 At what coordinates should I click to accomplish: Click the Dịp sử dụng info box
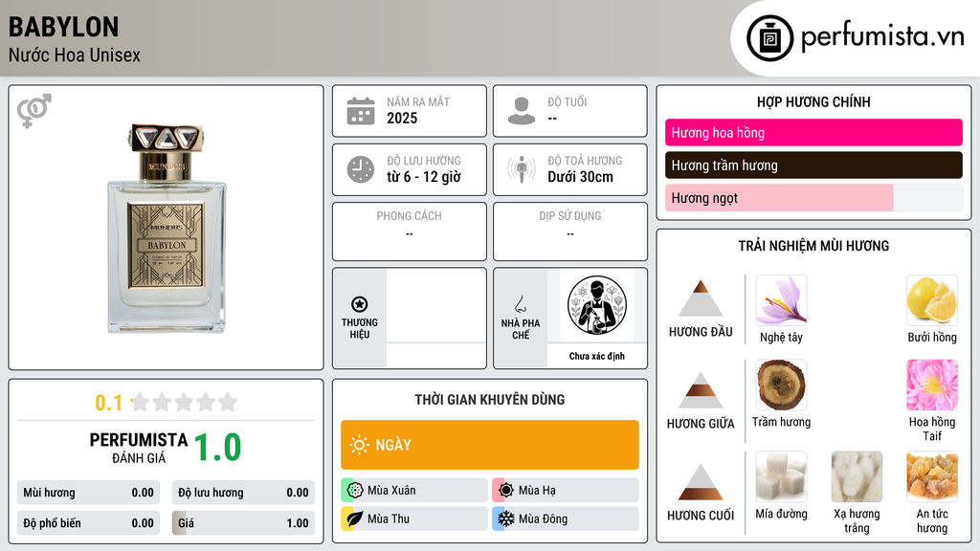click(x=570, y=231)
